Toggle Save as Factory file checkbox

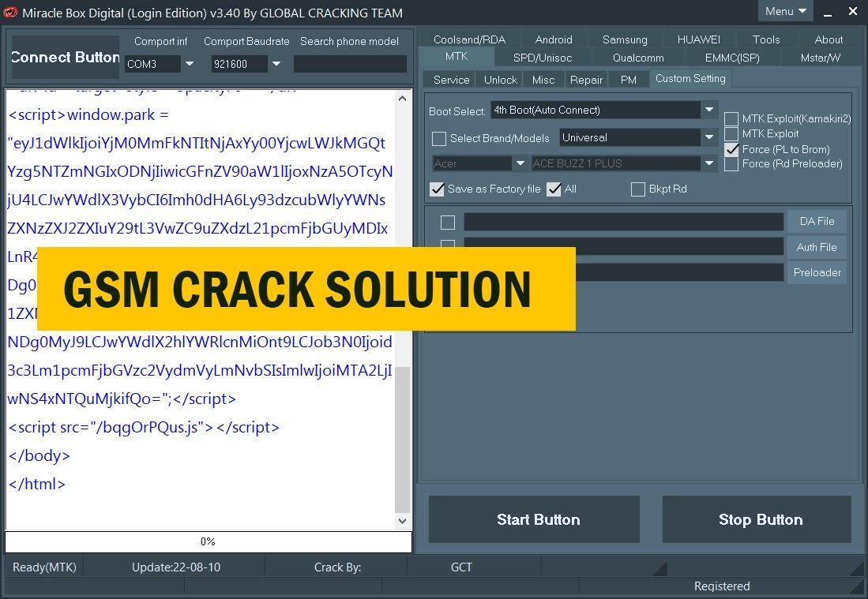point(438,189)
